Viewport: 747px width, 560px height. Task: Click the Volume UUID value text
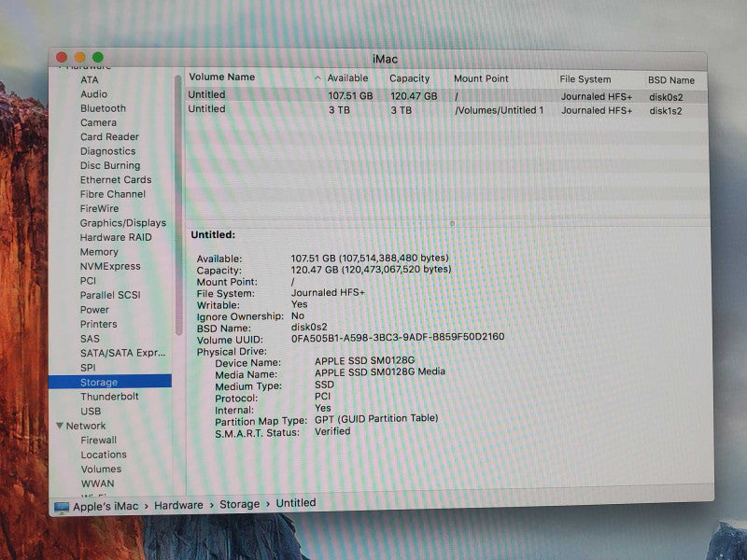(x=398, y=337)
